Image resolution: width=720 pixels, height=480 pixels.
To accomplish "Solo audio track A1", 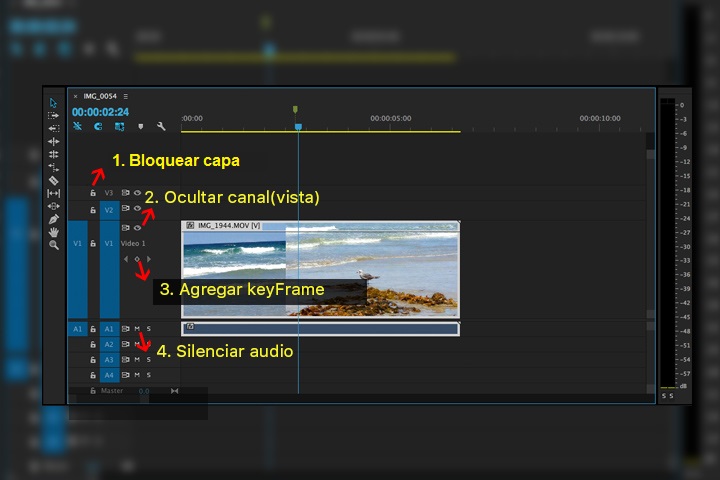I will (x=148, y=329).
